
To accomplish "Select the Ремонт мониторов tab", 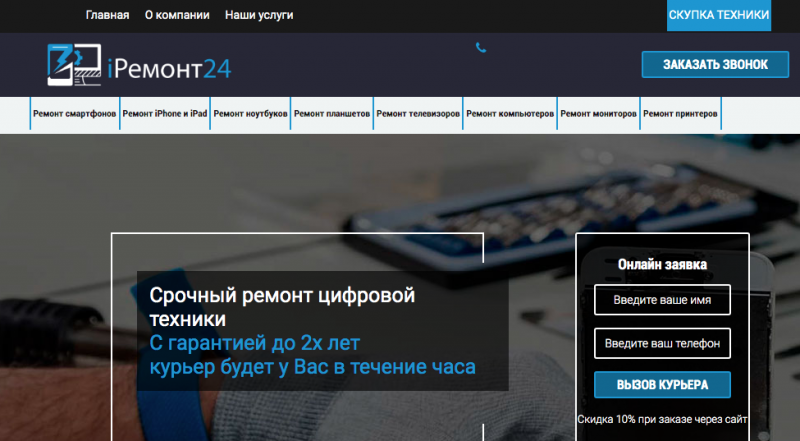I will (x=598, y=113).
